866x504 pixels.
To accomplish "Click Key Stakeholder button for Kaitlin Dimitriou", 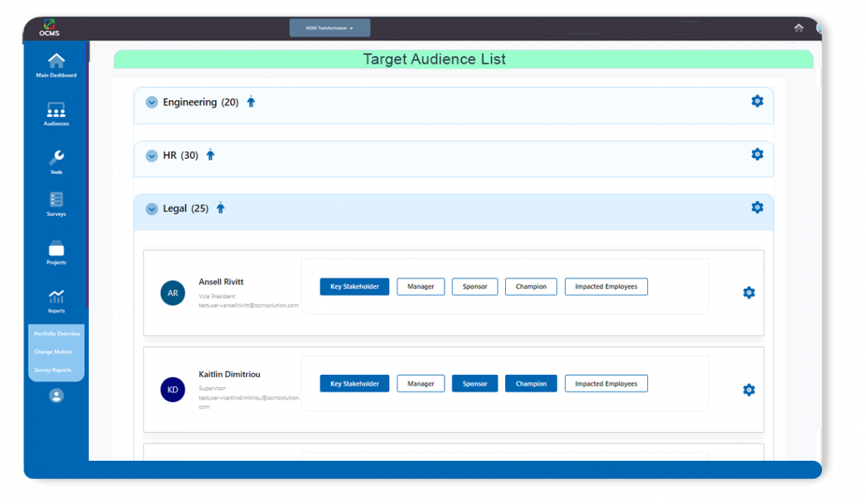I will (354, 384).
